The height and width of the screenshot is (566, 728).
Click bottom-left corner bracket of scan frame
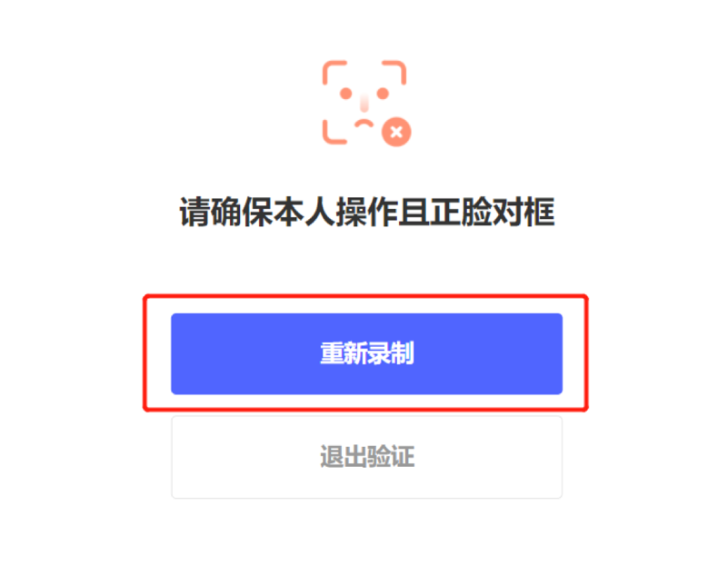point(334,133)
